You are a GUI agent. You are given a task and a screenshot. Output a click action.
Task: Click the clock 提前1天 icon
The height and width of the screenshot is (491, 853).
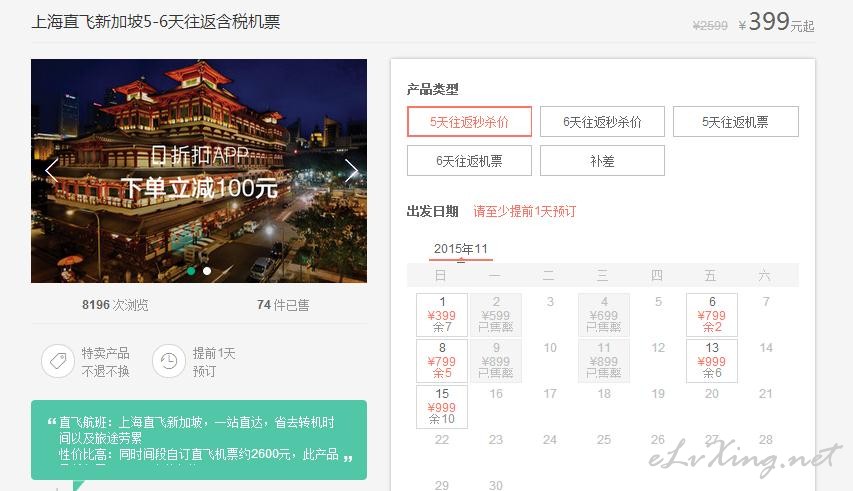pos(169,361)
